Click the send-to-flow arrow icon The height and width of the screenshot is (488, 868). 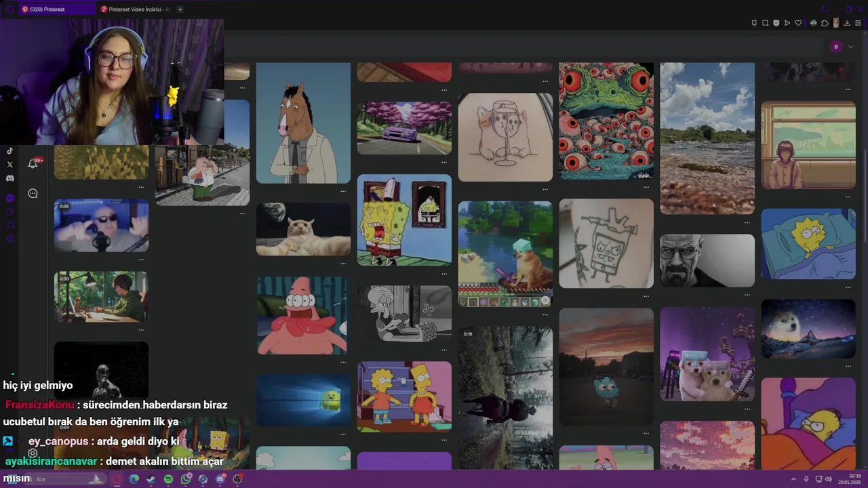point(787,23)
